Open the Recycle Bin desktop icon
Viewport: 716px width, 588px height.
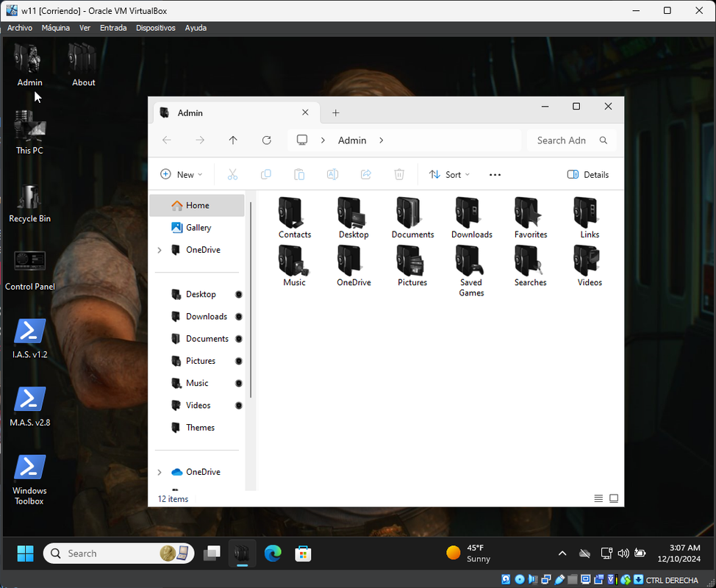(x=29, y=204)
